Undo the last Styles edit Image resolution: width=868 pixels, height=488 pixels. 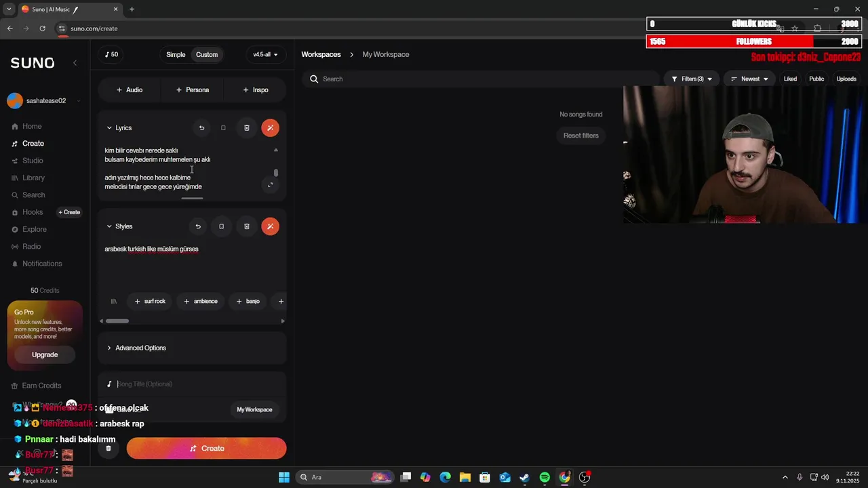(x=198, y=226)
